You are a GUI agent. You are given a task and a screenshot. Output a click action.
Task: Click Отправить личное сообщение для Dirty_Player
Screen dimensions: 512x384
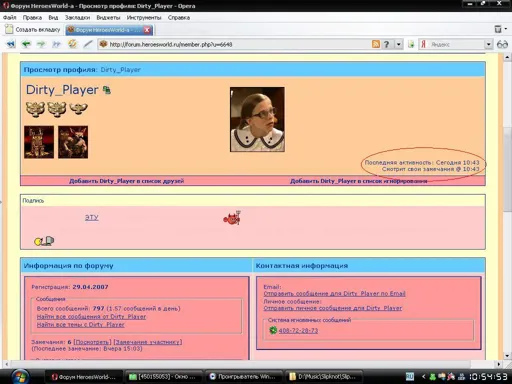click(333, 308)
